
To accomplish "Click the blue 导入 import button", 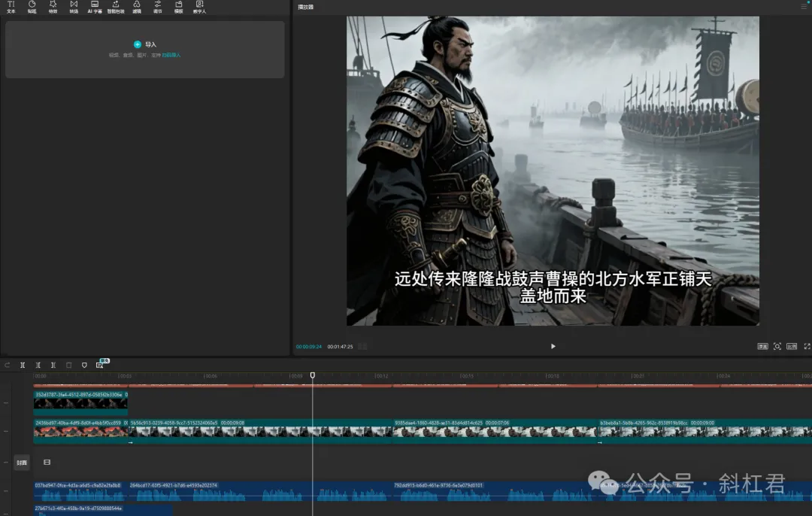I will tap(138, 44).
